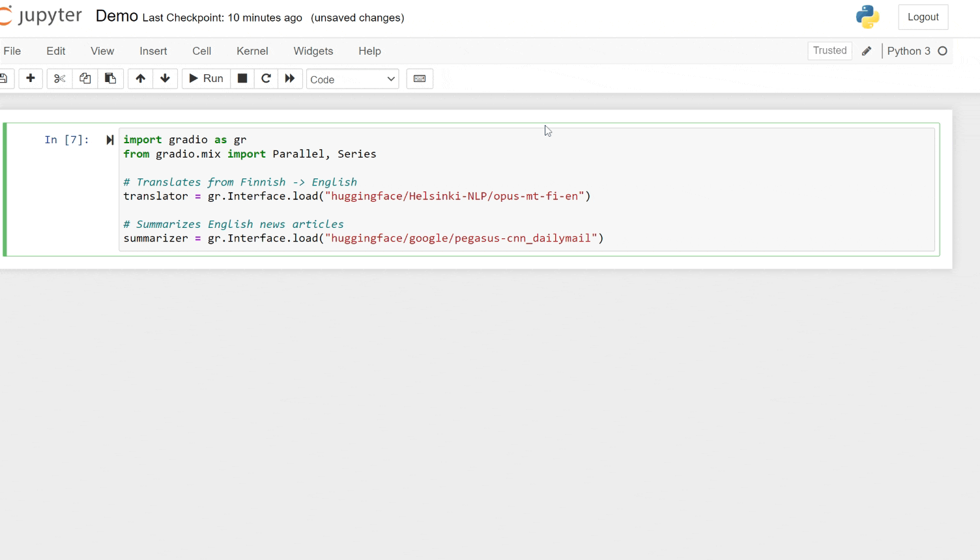Image resolution: width=980 pixels, height=560 pixels.
Task: Rename notebook by clicking Demo title
Action: (117, 16)
